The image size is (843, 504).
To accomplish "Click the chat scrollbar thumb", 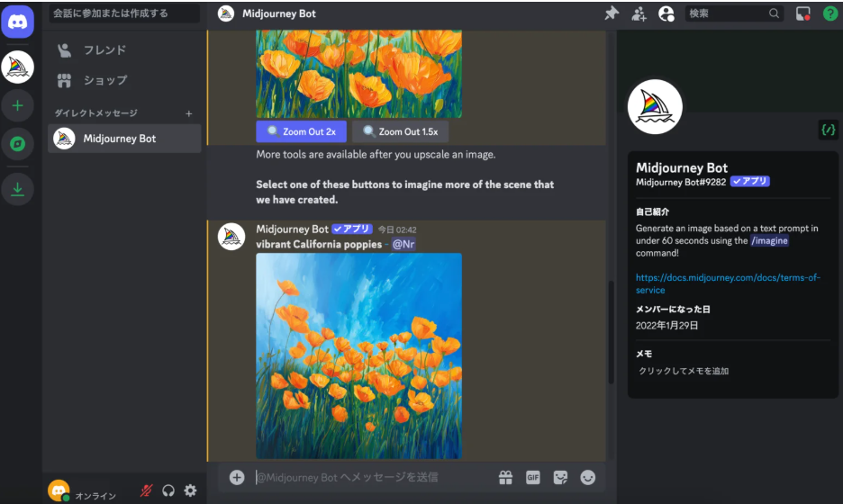I will tap(611, 332).
